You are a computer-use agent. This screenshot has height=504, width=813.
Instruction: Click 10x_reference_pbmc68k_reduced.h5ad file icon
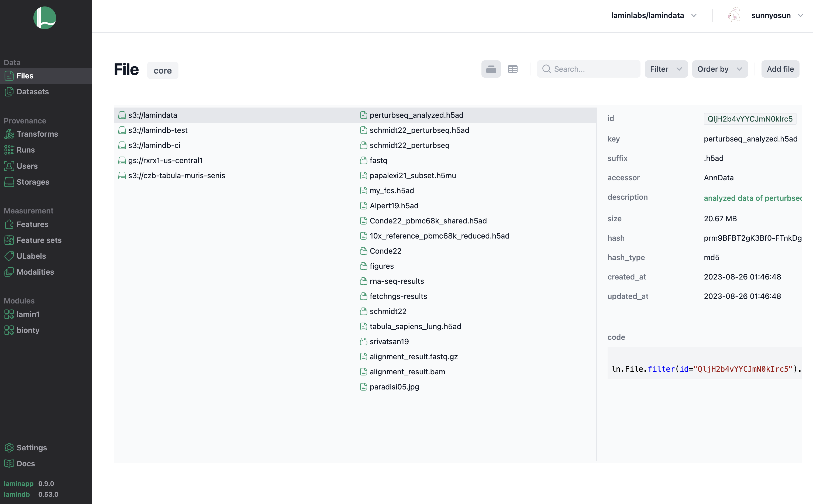364,236
